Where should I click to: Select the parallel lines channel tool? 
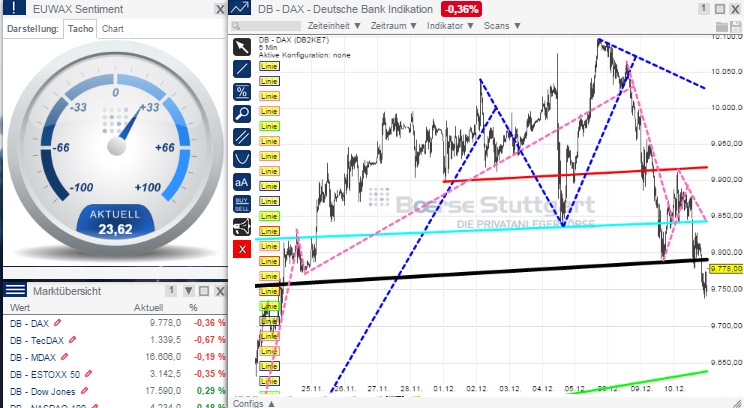242,137
